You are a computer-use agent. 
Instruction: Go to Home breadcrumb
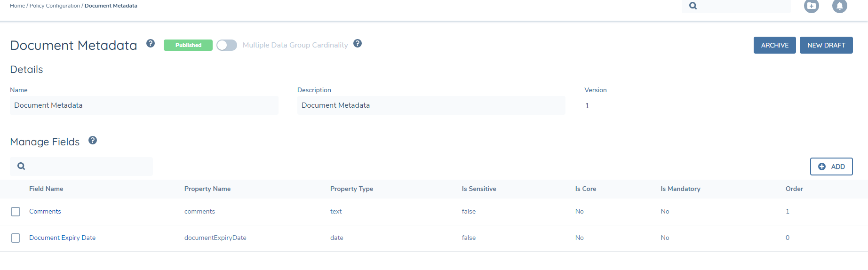(x=17, y=6)
